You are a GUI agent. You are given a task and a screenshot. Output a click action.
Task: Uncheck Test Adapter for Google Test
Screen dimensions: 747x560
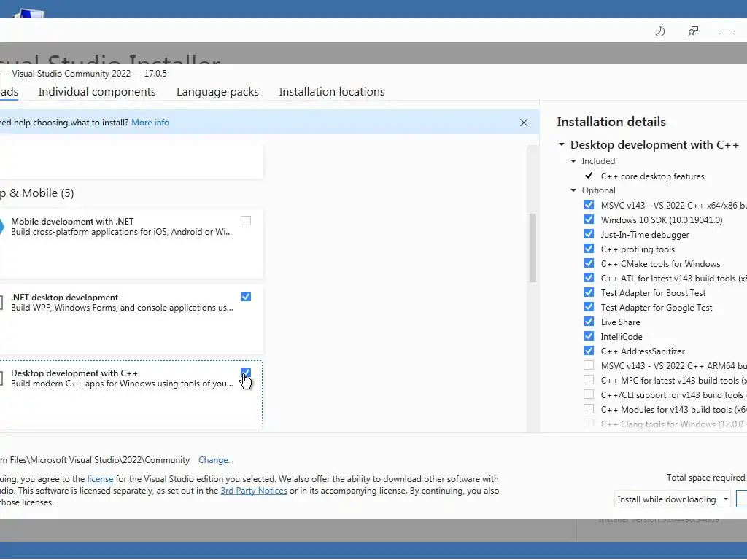589,307
